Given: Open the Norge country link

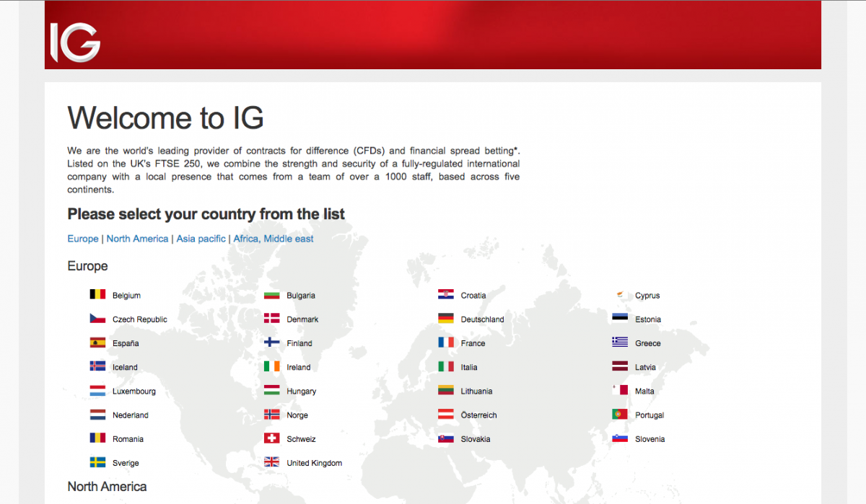Looking at the screenshot, I should coord(297,415).
